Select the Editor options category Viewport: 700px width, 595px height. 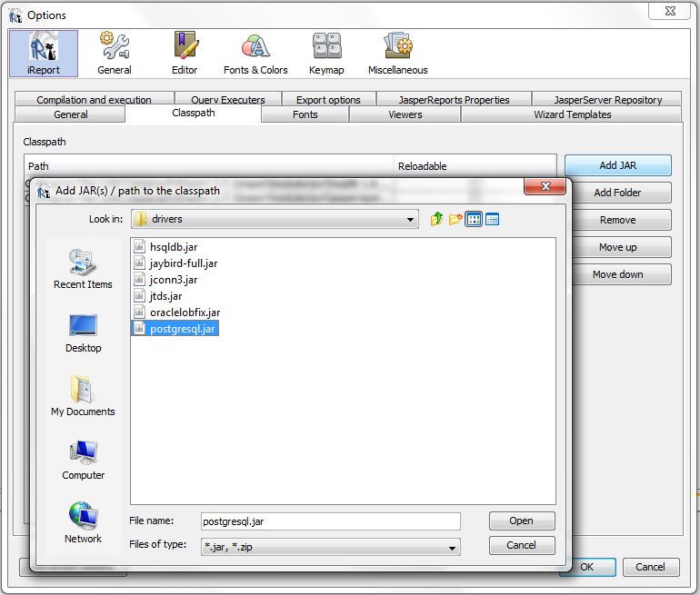(185, 54)
